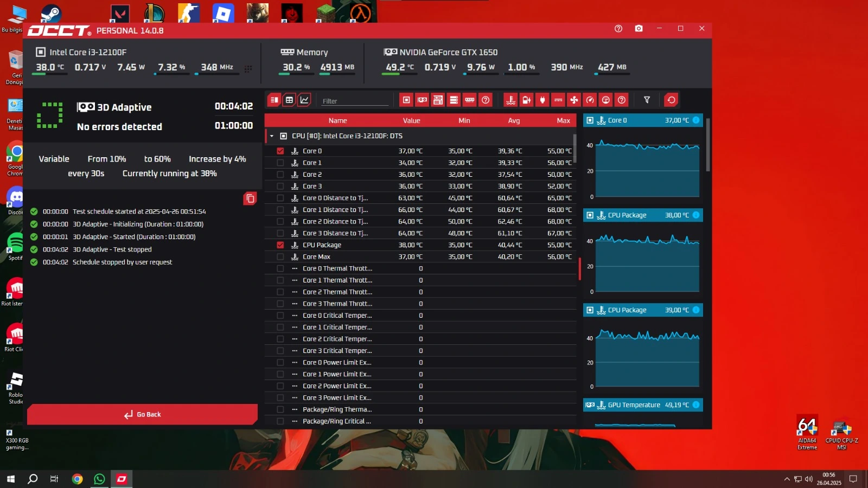This screenshot has height=488, width=868.
Task: Check Core 0 Thermal Throttling checkbox
Action: (x=280, y=268)
